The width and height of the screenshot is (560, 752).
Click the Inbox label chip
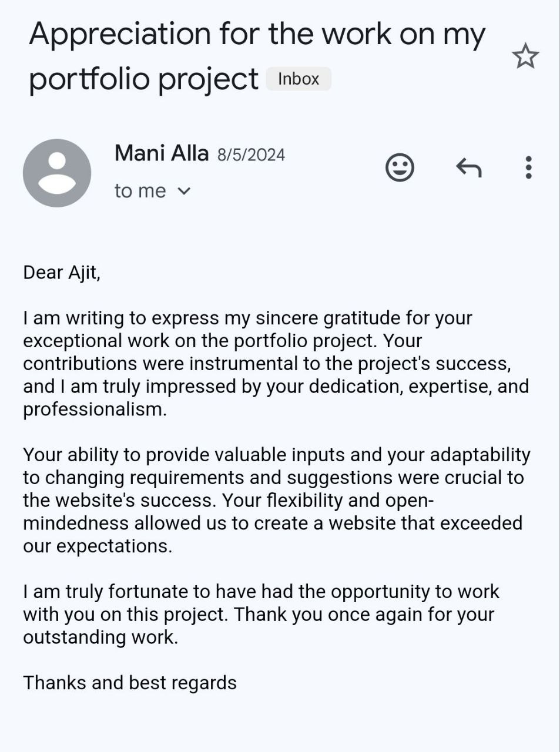(299, 79)
